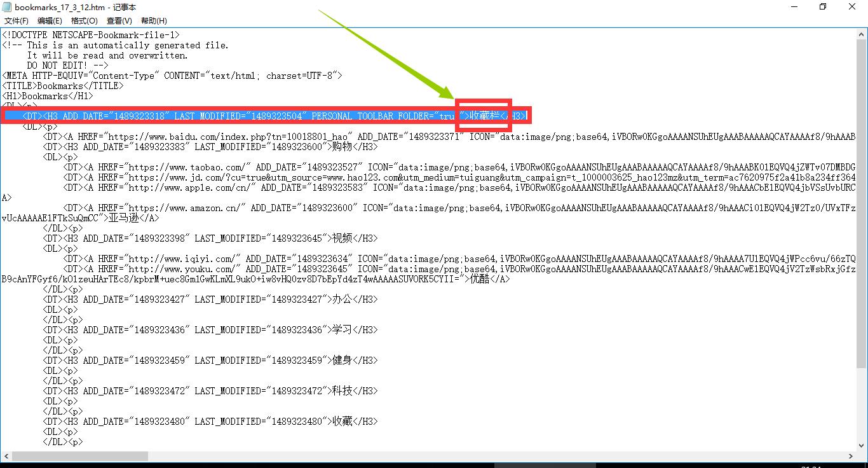
Task: Click the ADD_DATE value 1489323472
Action: [x=159, y=391]
